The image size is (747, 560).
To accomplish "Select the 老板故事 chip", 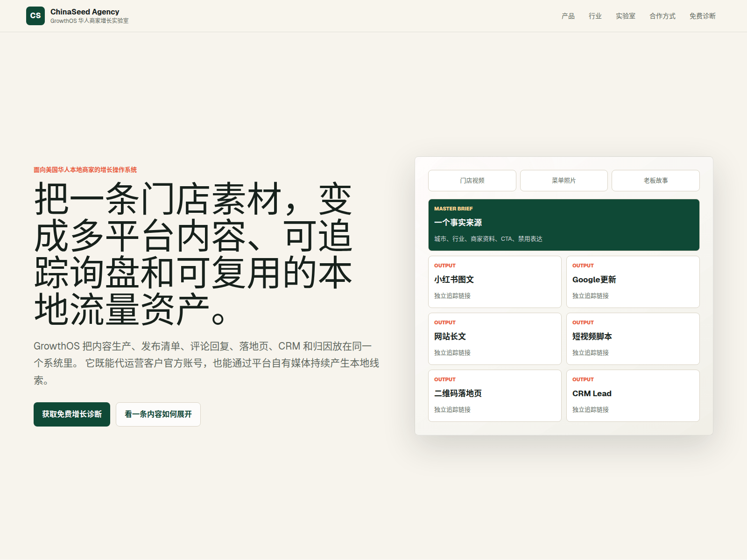I will click(x=655, y=181).
